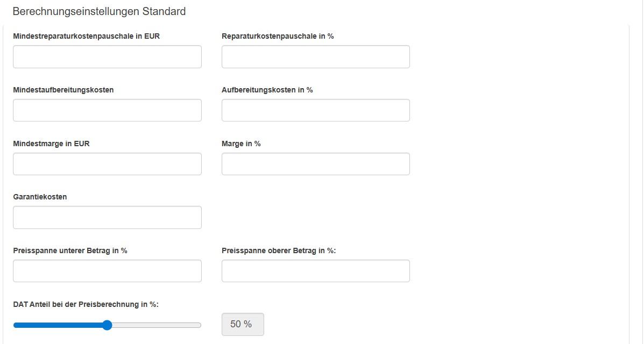The width and height of the screenshot is (644, 344).
Task: Click the Preisspanne oberer Betrag in % field
Action: coord(315,271)
